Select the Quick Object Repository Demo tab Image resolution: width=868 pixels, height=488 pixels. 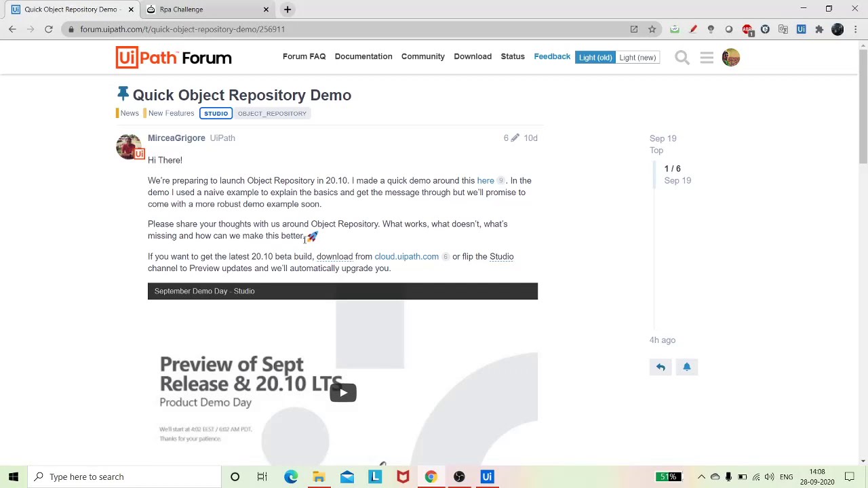coord(71,9)
